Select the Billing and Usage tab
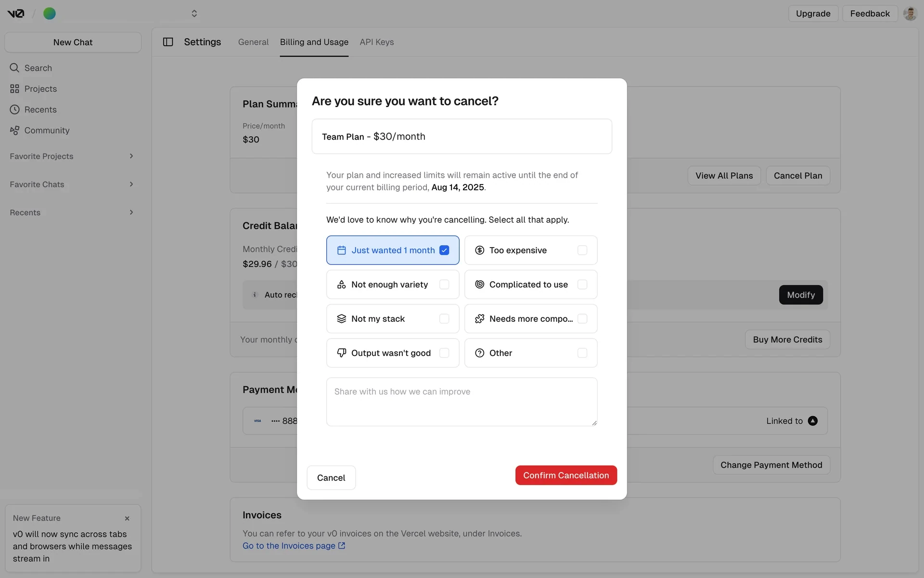 pyautogui.click(x=314, y=42)
